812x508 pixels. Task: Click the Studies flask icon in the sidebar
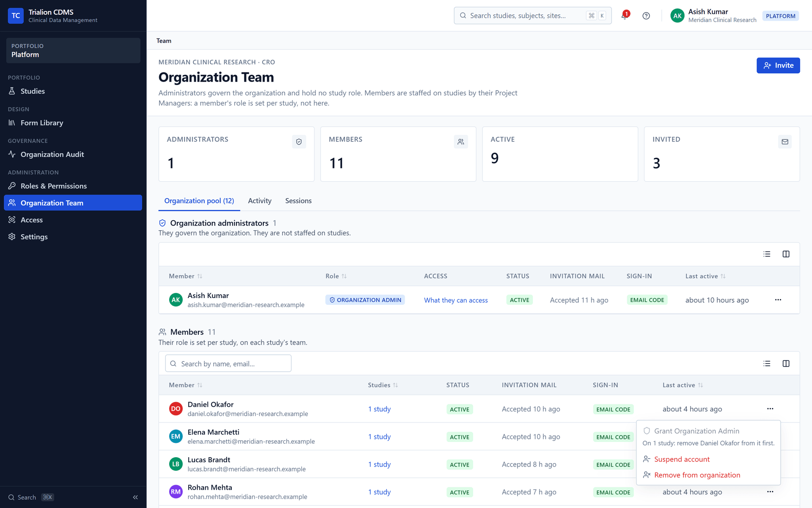(12, 91)
